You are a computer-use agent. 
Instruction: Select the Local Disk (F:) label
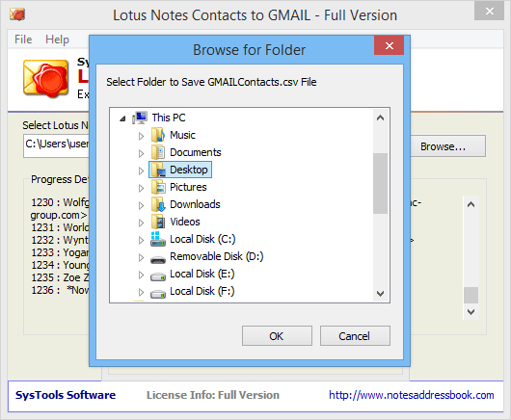(x=202, y=291)
